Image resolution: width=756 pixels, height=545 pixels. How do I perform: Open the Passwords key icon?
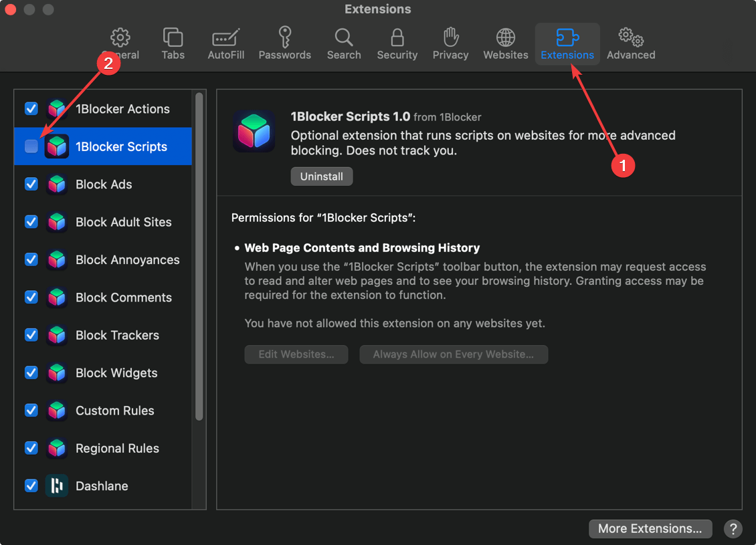(284, 37)
